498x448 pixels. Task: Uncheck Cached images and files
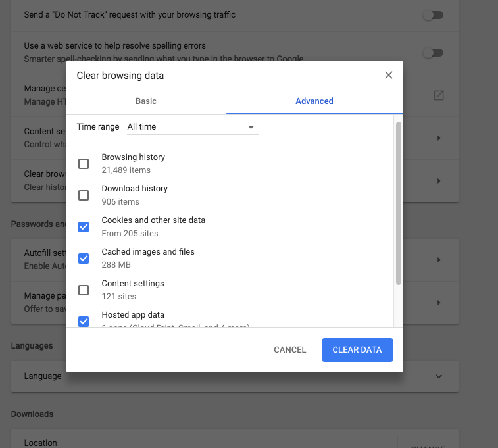[x=84, y=259]
